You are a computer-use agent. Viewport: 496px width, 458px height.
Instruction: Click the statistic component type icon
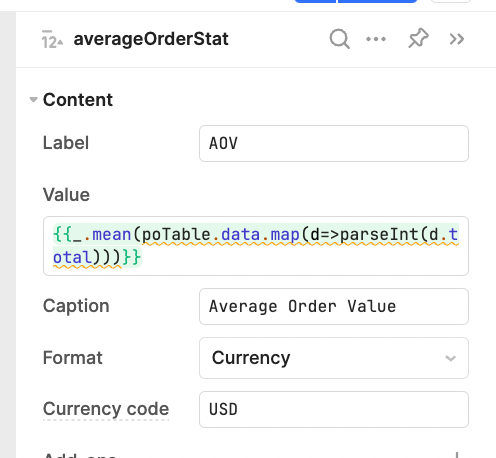(52, 39)
